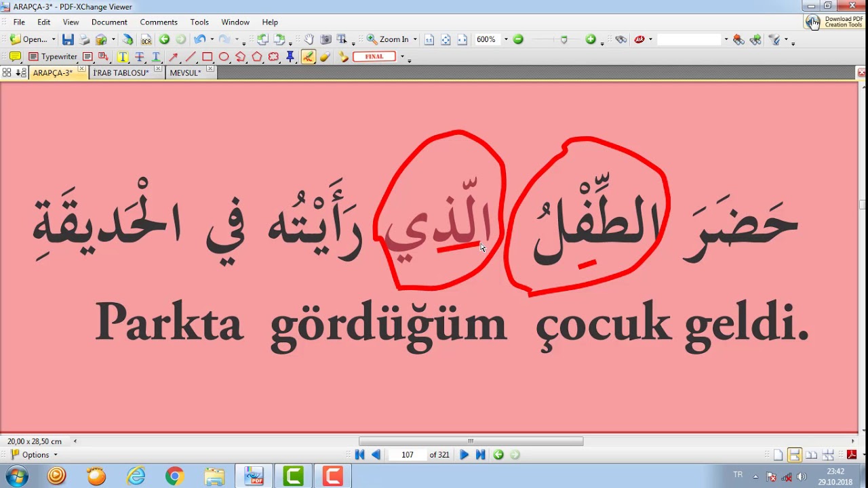This screenshot has width=868, height=488.
Task: Open the binoculars Find tool
Action: 621,39
